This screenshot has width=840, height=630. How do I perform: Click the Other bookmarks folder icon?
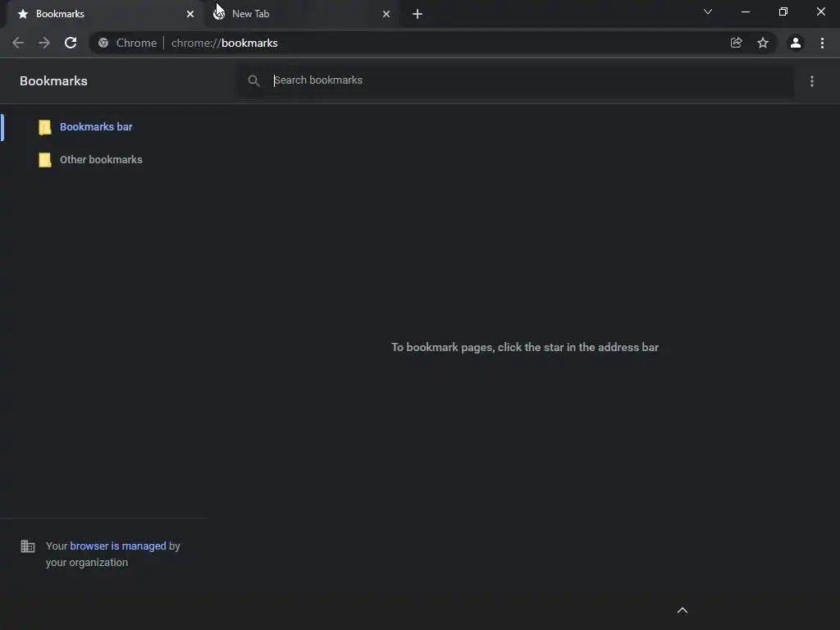click(x=45, y=160)
